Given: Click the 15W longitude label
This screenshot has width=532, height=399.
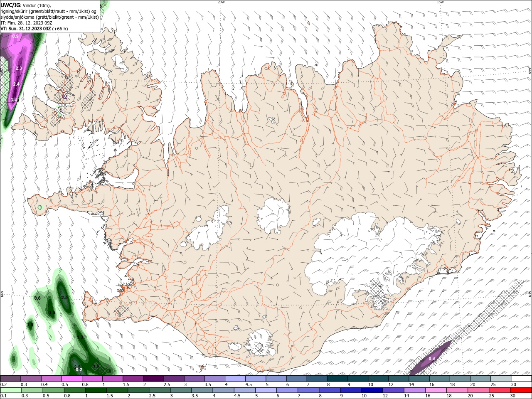Looking at the screenshot, I should point(440,2).
